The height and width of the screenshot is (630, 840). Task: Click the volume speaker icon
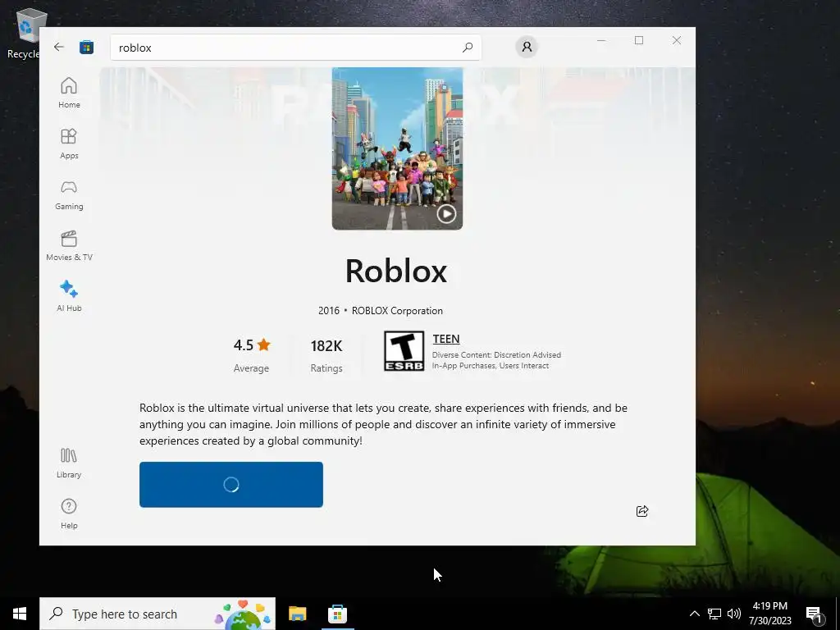coord(734,614)
